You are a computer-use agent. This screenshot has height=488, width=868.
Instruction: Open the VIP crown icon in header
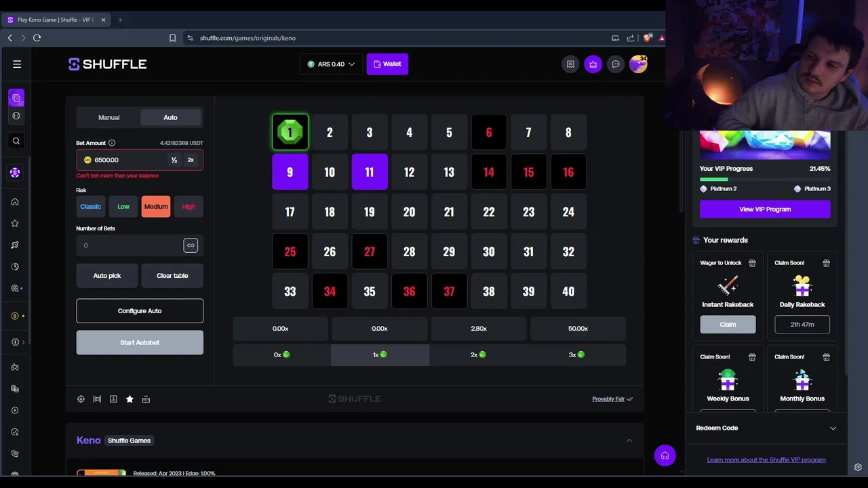593,64
